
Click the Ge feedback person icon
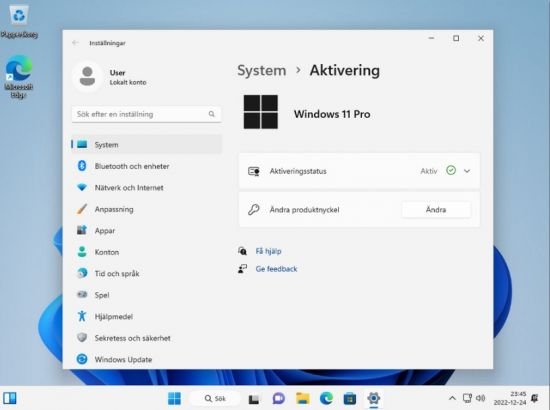click(x=242, y=269)
